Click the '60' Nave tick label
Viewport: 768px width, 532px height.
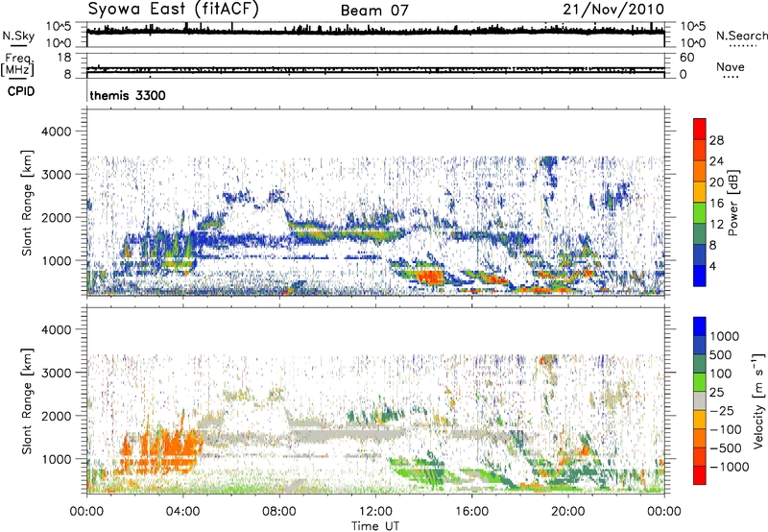click(686, 58)
